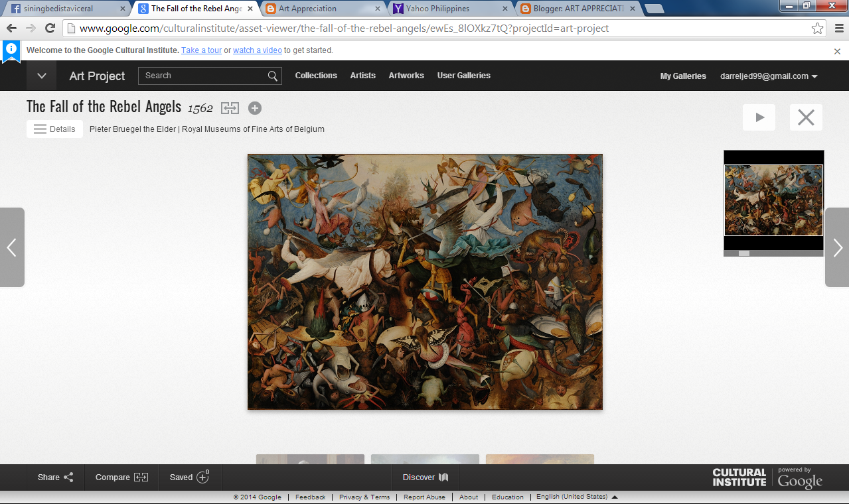Adjust the zoom slider under thumbnail
This screenshot has width=849, height=504.
[x=744, y=253]
